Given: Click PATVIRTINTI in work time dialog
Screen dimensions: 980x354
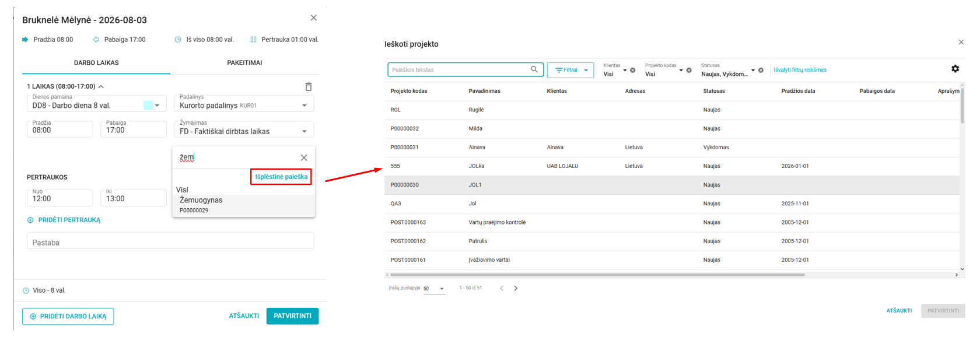Looking at the screenshot, I should pyautogui.click(x=292, y=316).
